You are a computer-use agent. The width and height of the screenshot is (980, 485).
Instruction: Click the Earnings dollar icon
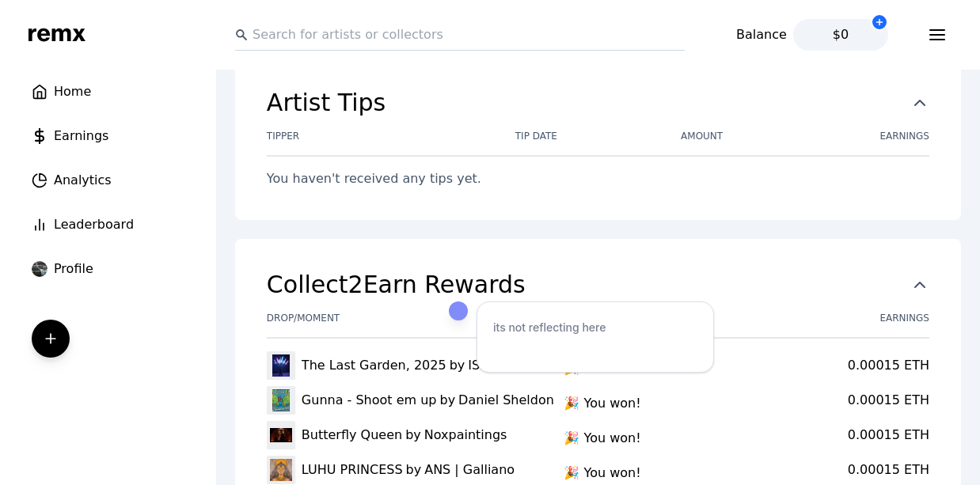pos(40,136)
